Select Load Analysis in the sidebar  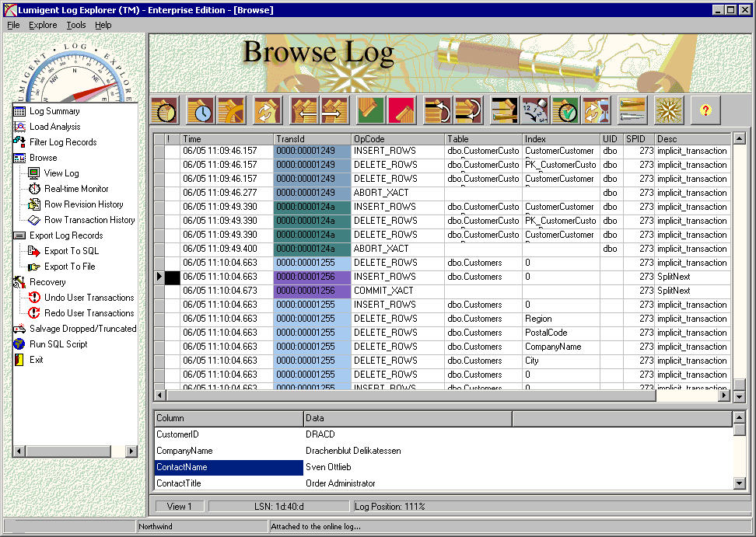[x=55, y=127]
